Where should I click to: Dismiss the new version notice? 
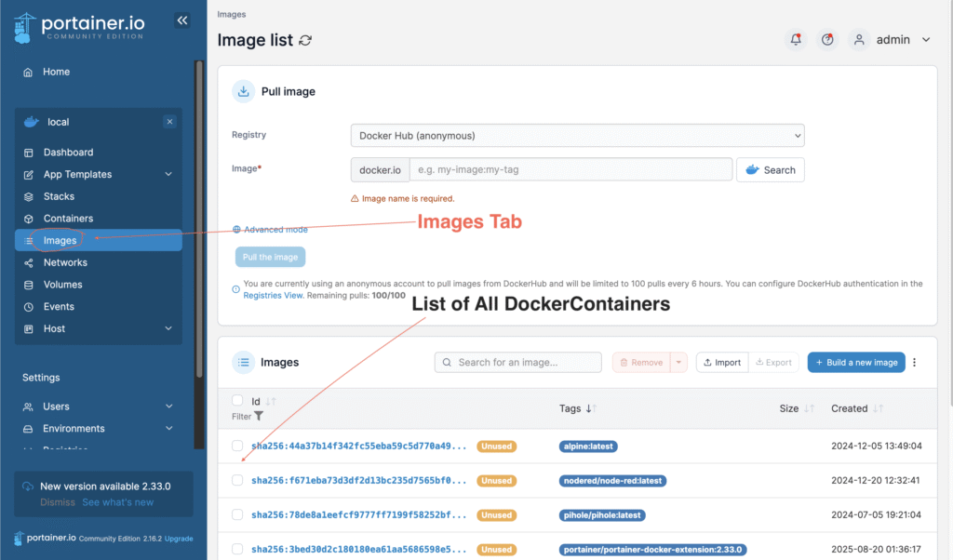coord(58,502)
